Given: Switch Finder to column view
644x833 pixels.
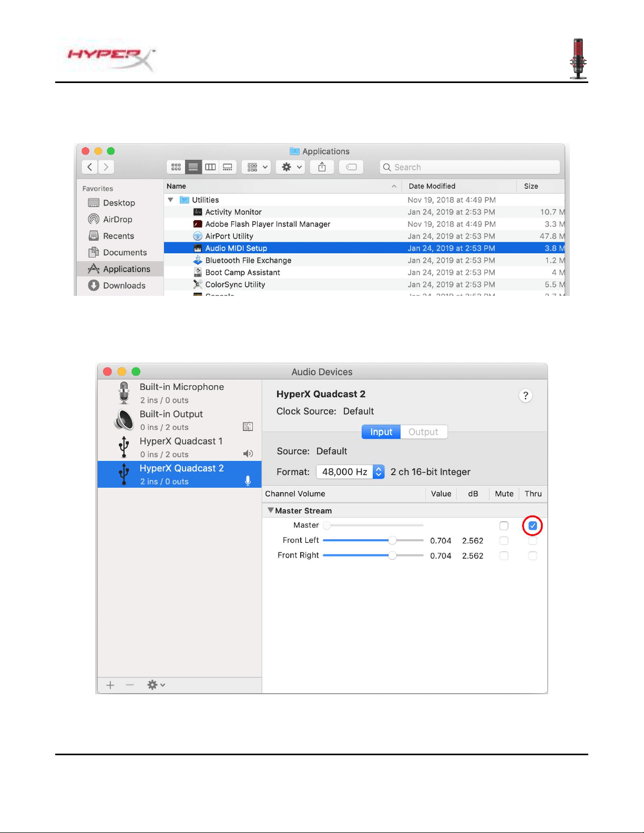Looking at the screenshot, I should coord(210,167).
